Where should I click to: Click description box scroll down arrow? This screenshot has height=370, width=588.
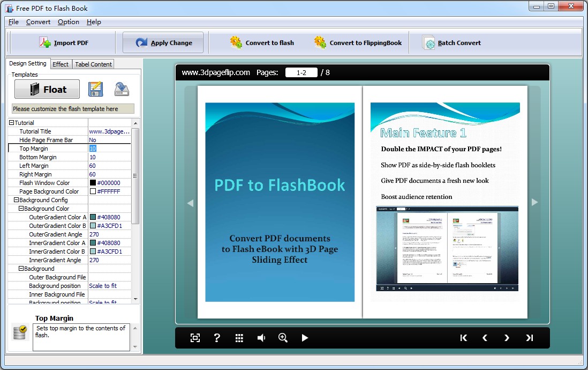click(135, 347)
